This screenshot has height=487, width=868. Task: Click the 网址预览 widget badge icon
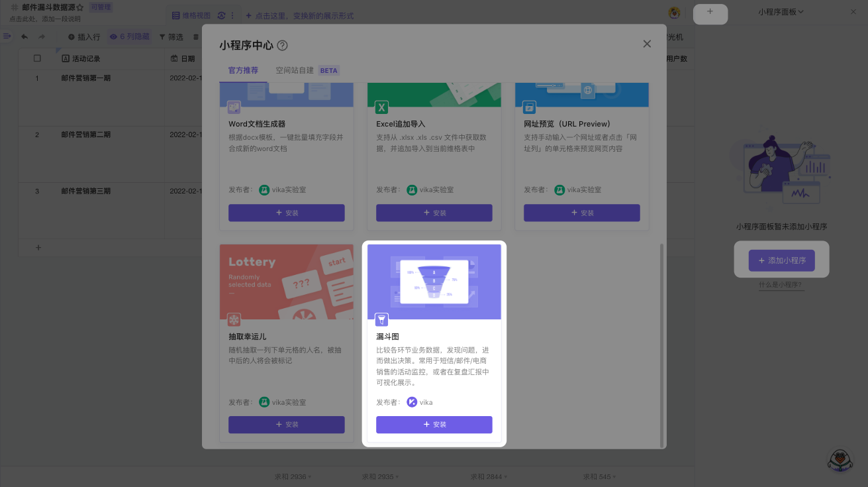tap(530, 107)
